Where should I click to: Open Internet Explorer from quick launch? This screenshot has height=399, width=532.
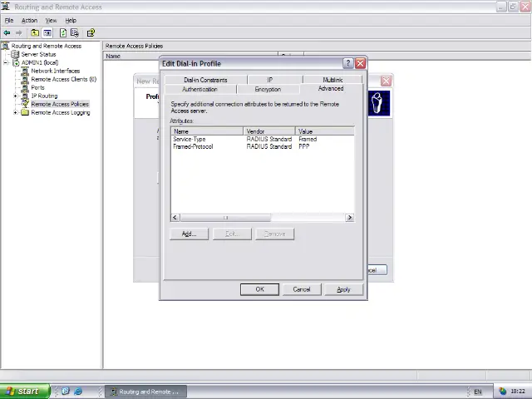pos(78,392)
